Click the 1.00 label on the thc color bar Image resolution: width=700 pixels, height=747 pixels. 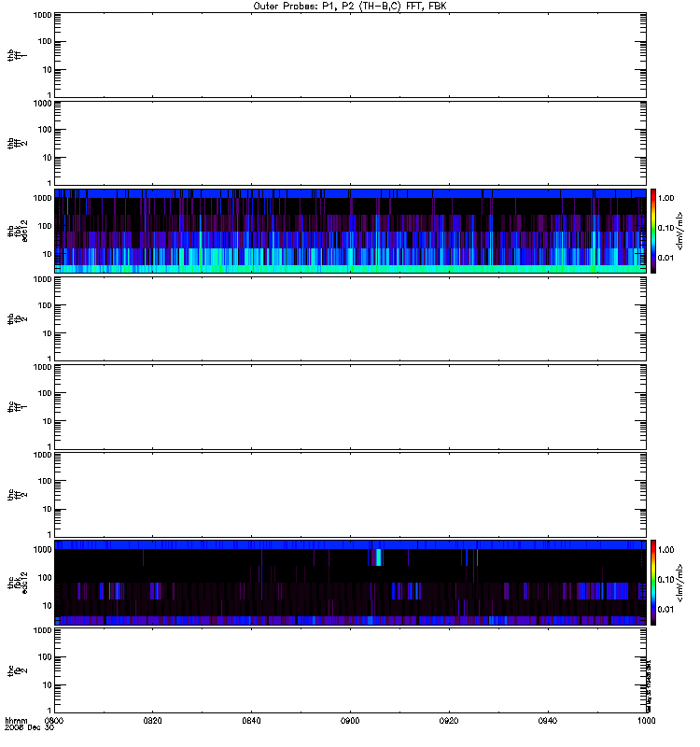click(x=665, y=550)
